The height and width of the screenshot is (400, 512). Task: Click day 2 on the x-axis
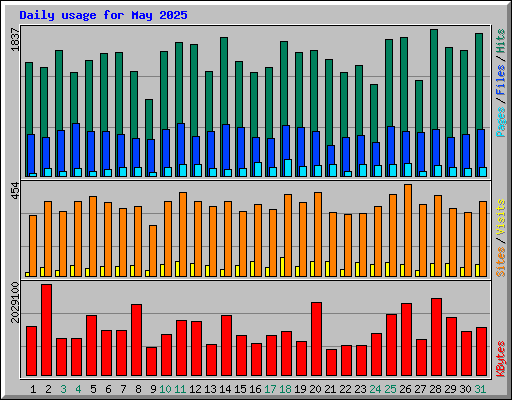[x=48, y=389]
